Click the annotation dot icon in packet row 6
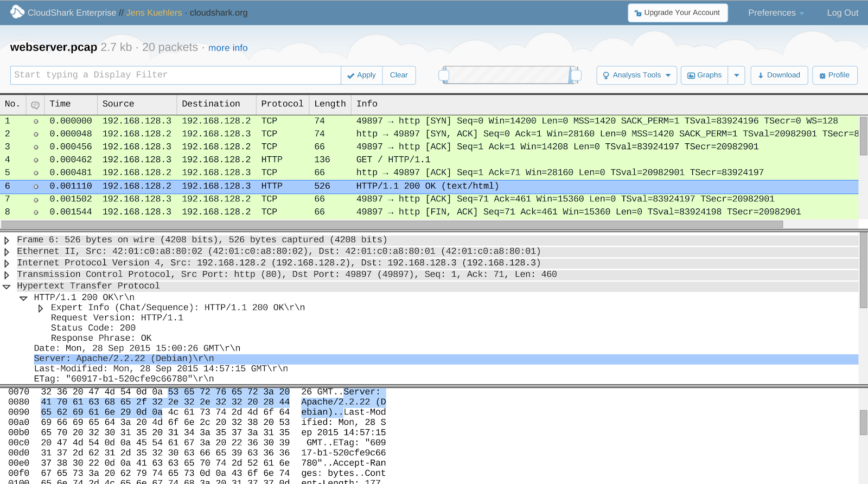Screen dimensions: 868x484 tap(36, 187)
